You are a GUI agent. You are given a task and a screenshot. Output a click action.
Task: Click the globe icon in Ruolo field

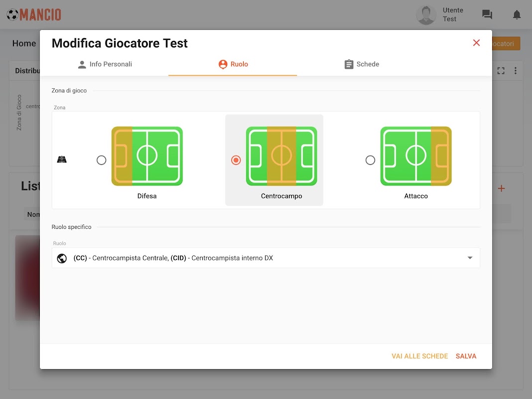click(x=62, y=258)
